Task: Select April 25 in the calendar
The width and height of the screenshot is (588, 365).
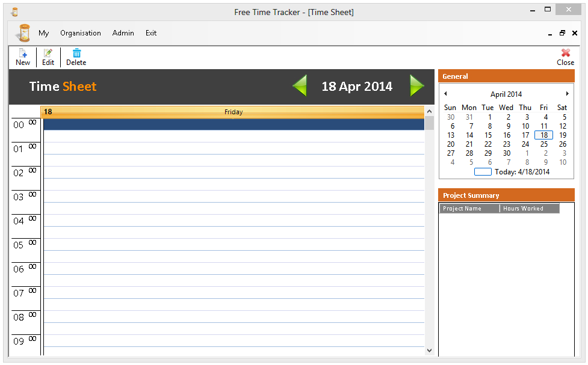Action: [x=544, y=144]
